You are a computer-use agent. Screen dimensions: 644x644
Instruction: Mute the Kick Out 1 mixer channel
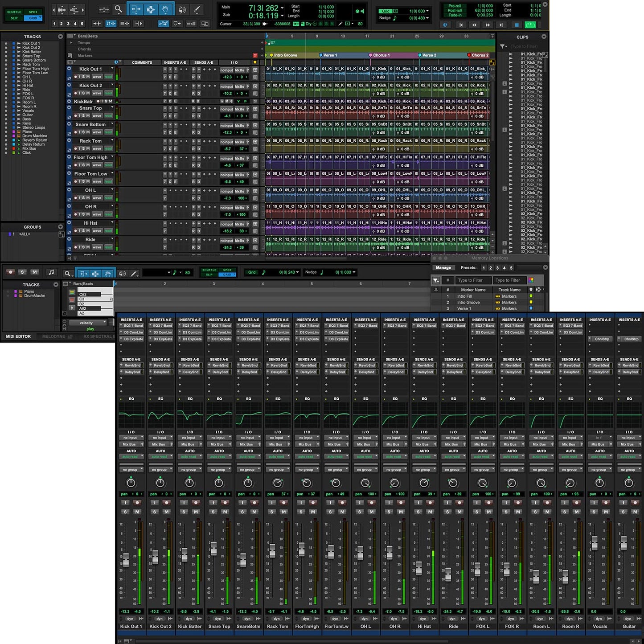tap(137, 512)
